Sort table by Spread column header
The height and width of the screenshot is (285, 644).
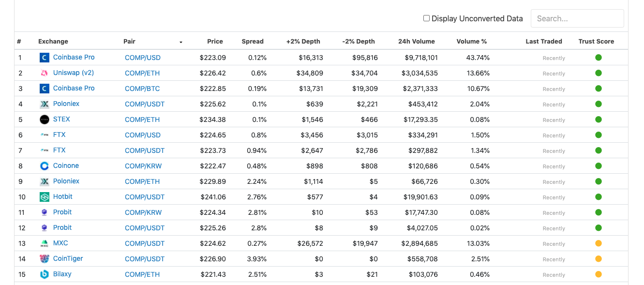point(253,42)
